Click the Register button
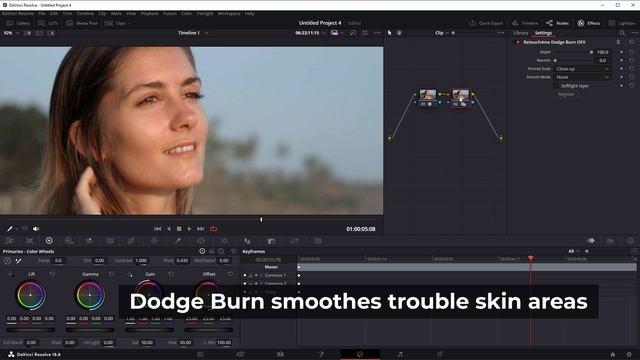The image size is (640, 360). (566, 94)
